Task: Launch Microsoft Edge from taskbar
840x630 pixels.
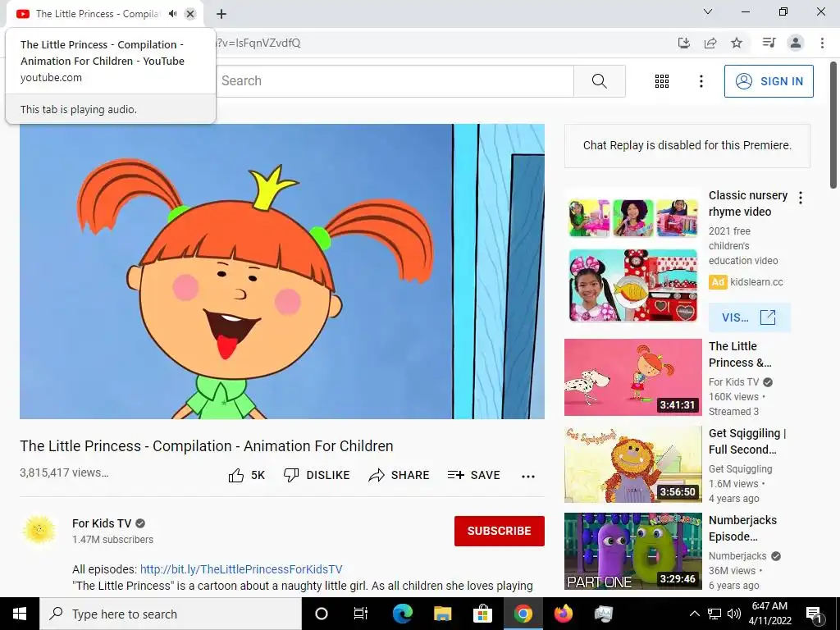Action: point(402,614)
